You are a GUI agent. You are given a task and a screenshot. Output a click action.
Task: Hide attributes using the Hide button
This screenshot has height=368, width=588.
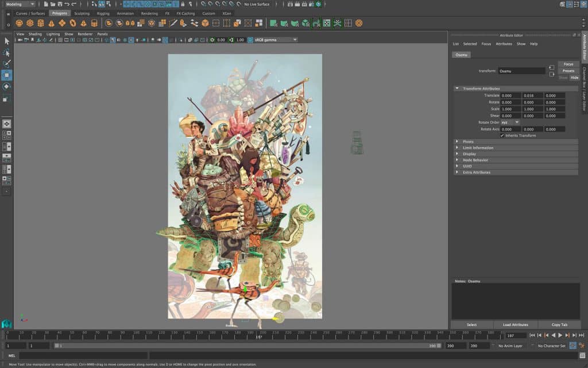[x=574, y=78]
